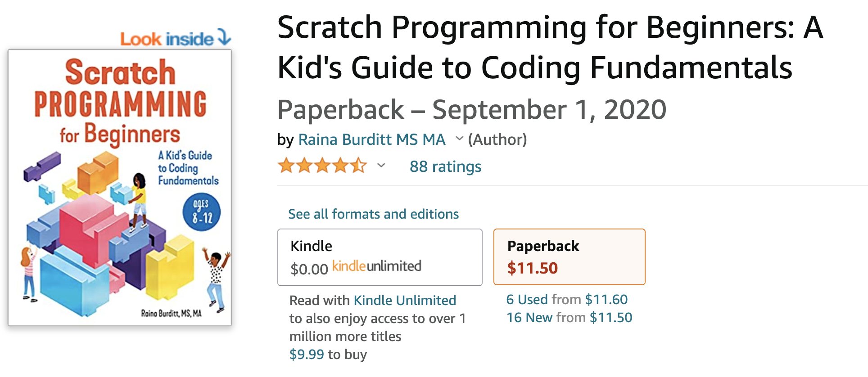Open the Raina Burditt MS MA author page
Screen dimensions: 868x377
pos(372,139)
